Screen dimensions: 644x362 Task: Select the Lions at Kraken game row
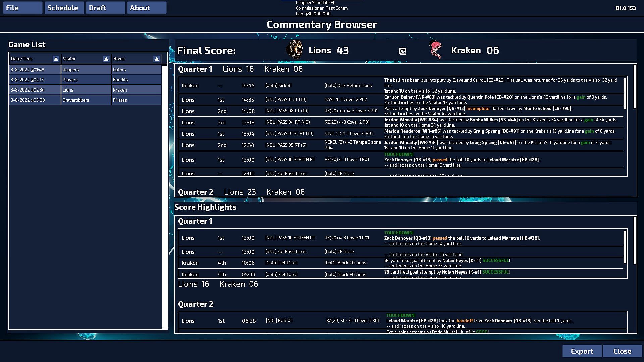coord(86,90)
